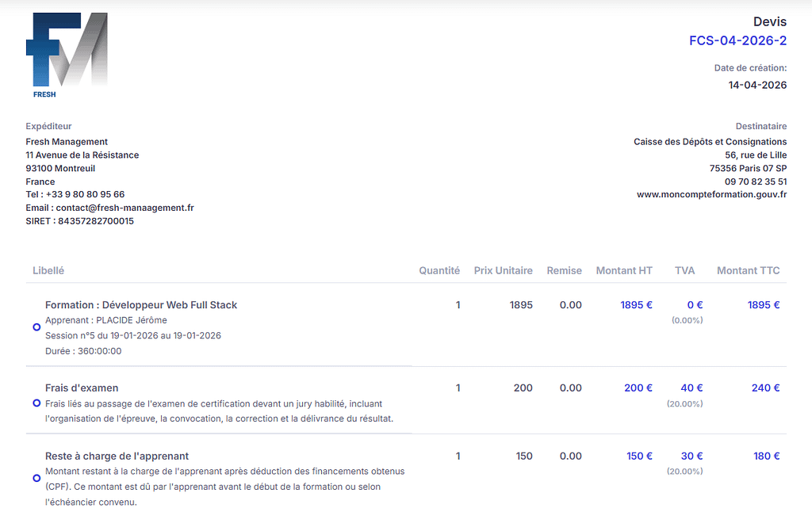Click the Prix Unitaire column header

pyautogui.click(x=503, y=270)
